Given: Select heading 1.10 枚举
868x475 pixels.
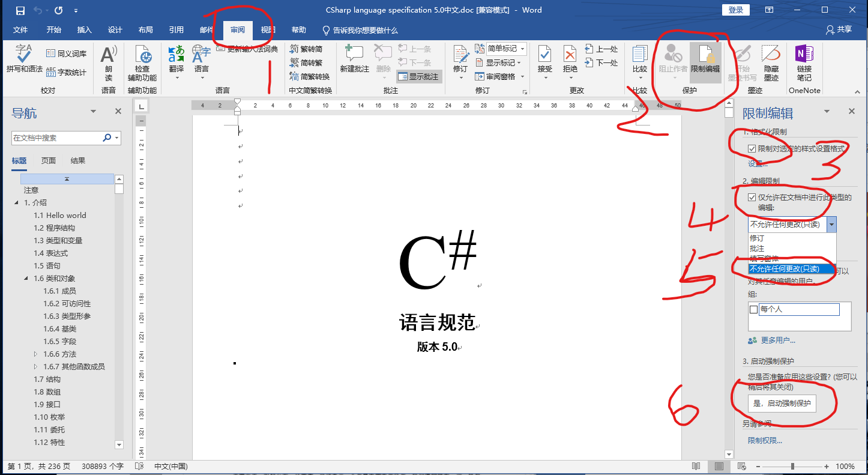Looking at the screenshot, I should 49,417.
